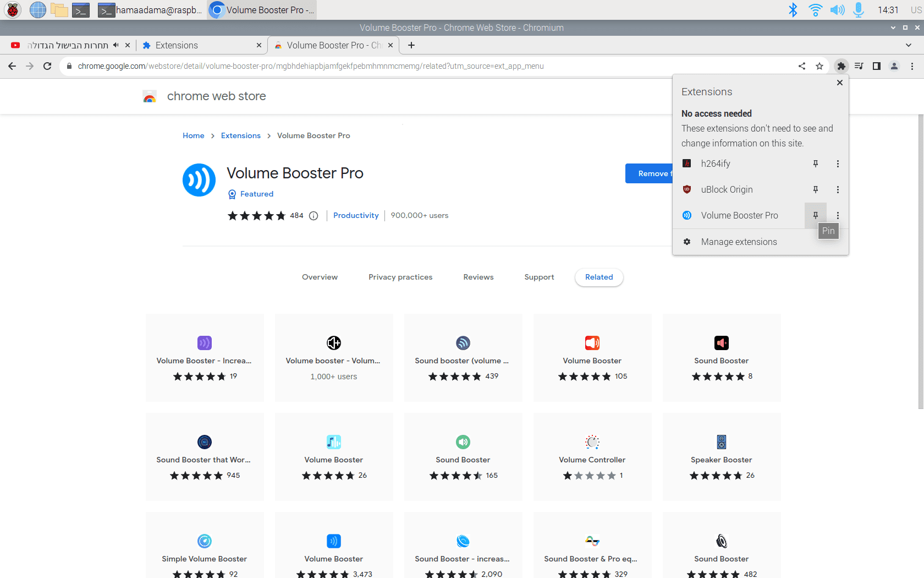The height and width of the screenshot is (578, 924).
Task: Pin the uBlock Origin extension
Action: tap(816, 189)
